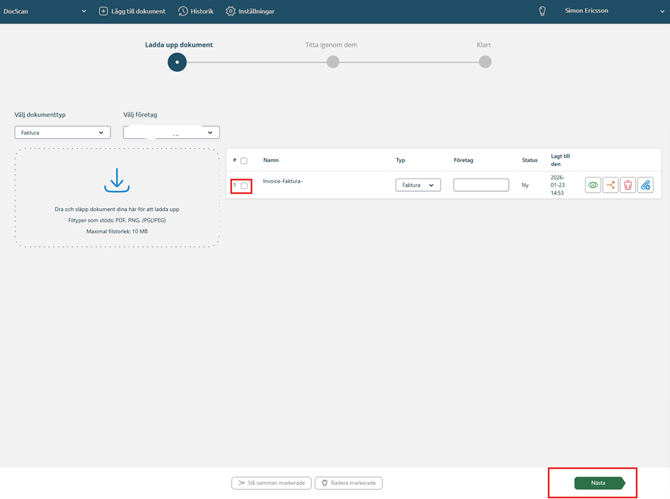The height and width of the screenshot is (499, 670).
Task: Click the lightbulb icon in the top bar
Action: click(542, 11)
